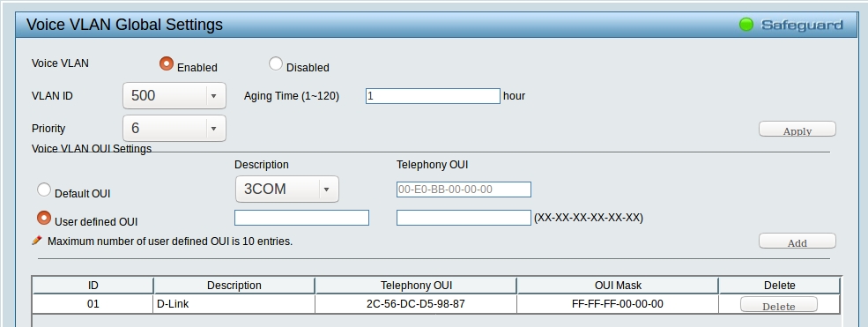The width and height of the screenshot is (868, 327).
Task: Expand the Priority dropdown set to 6
Action: pyautogui.click(x=174, y=129)
